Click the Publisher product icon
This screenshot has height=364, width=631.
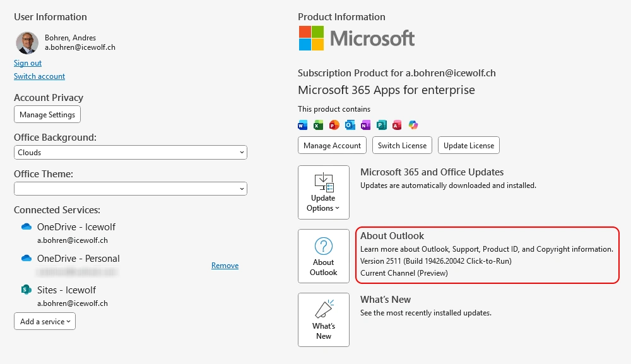click(x=382, y=125)
